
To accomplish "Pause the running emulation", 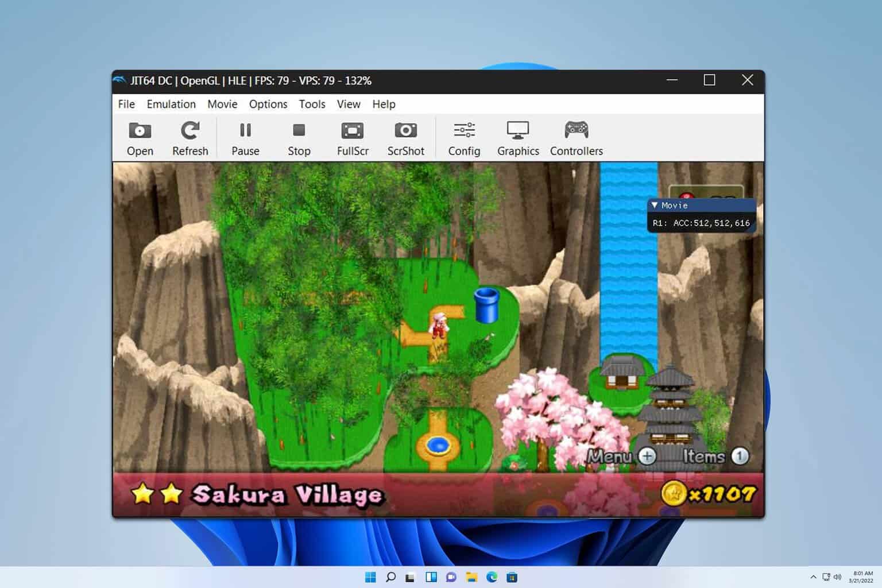I will 245,138.
